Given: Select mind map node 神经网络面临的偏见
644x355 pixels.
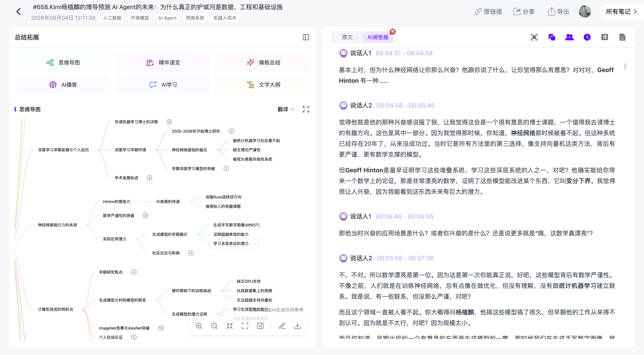Looking at the screenshot, I should pos(189,150).
